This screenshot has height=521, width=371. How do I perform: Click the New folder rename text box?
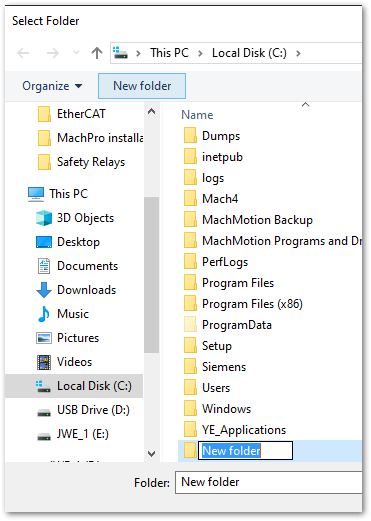click(x=245, y=451)
